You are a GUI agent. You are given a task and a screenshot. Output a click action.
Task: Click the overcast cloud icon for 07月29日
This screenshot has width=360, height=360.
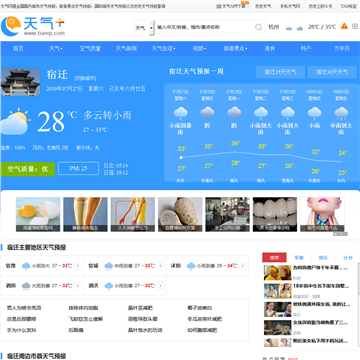pos(234,112)
